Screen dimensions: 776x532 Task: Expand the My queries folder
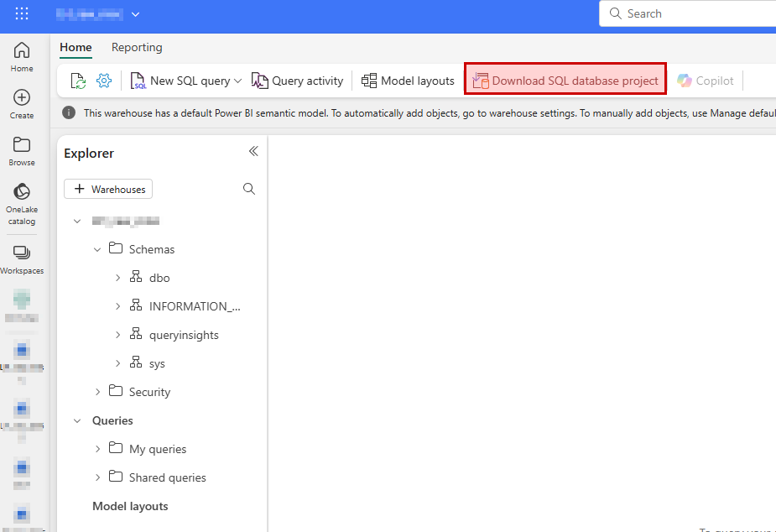[97, 449]
